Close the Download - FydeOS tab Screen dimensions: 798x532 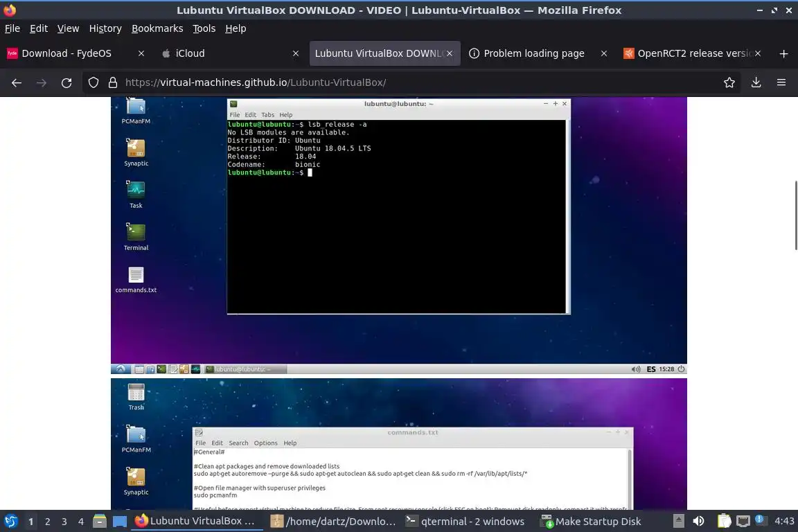pyautogui.click(x=141, y=53)
